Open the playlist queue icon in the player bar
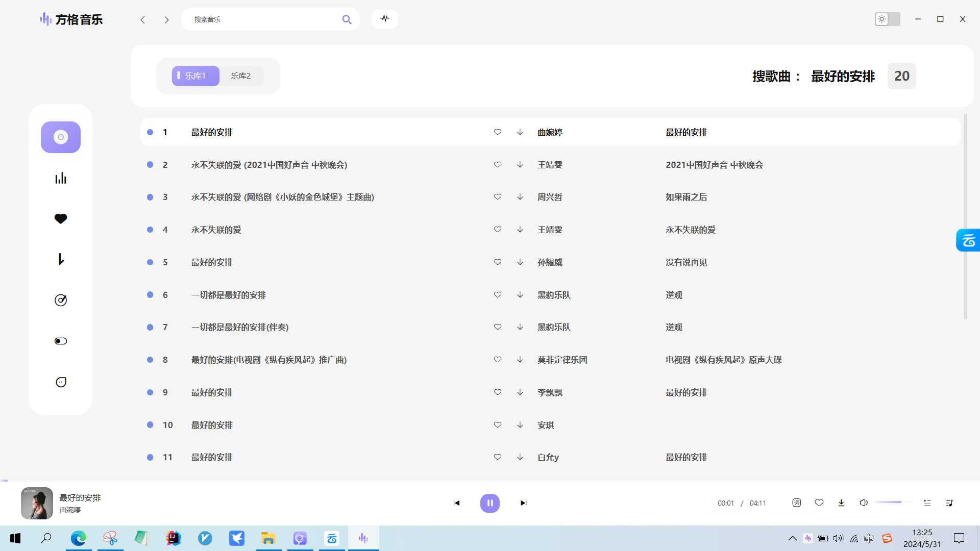 (x=949, y=503)
